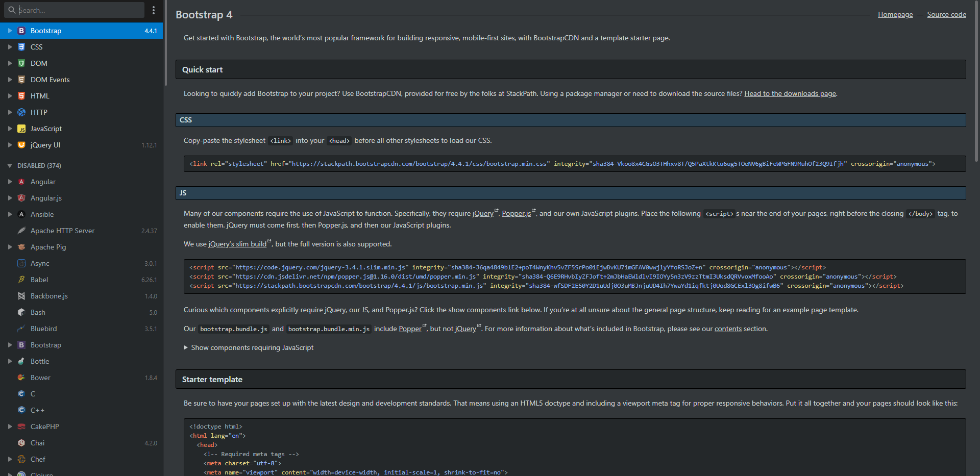Click the HTML5 logo icon

pyautogui.click(x=21, y=96)
